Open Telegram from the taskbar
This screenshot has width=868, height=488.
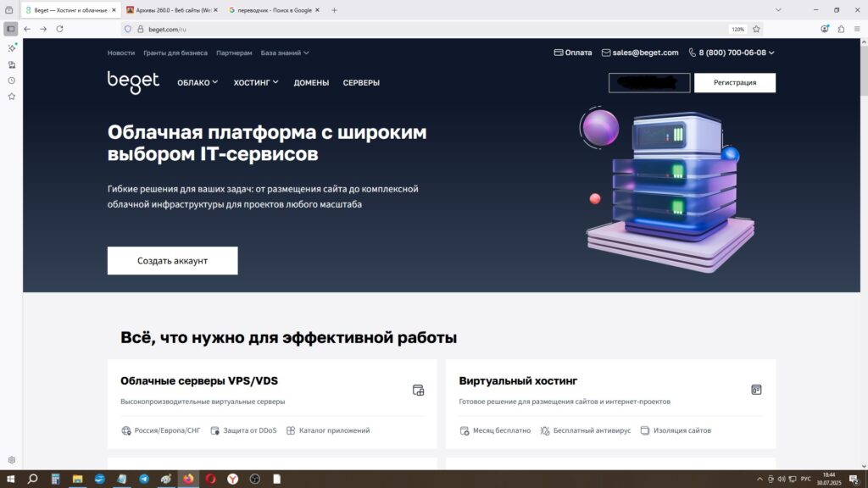pyautogui.click(x=144, y=479)
